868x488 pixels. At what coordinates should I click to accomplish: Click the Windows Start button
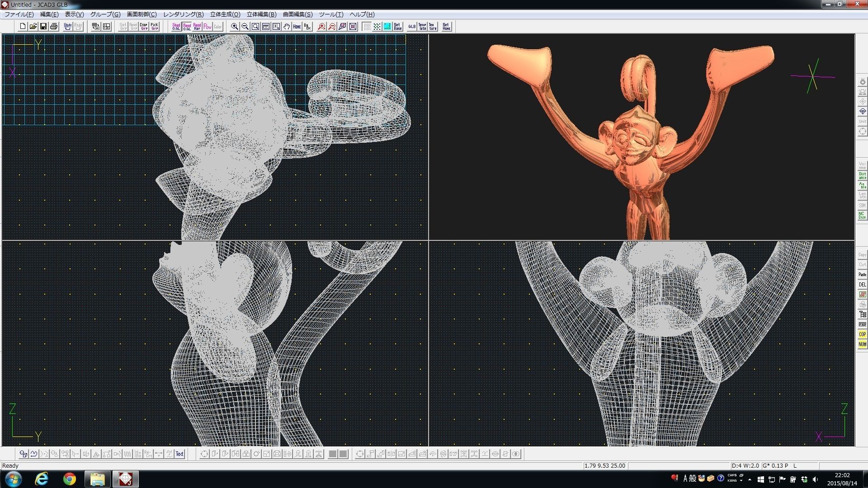pos(13,479)
